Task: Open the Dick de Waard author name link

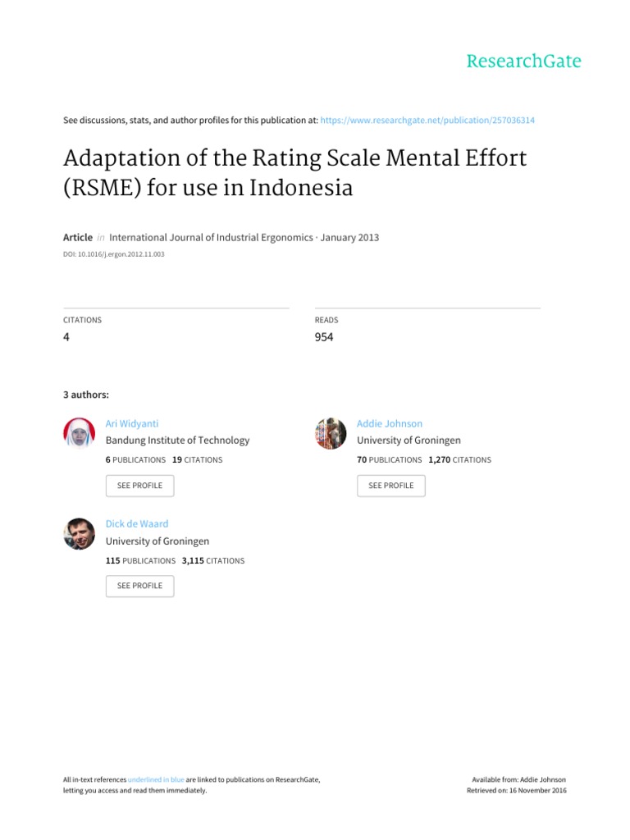Action: pos(137,523)
